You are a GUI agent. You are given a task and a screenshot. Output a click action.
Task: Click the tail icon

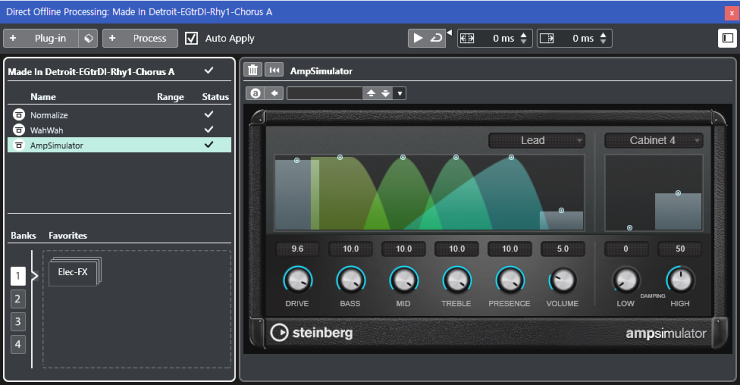pyautogui.click(x=547, y=38)
